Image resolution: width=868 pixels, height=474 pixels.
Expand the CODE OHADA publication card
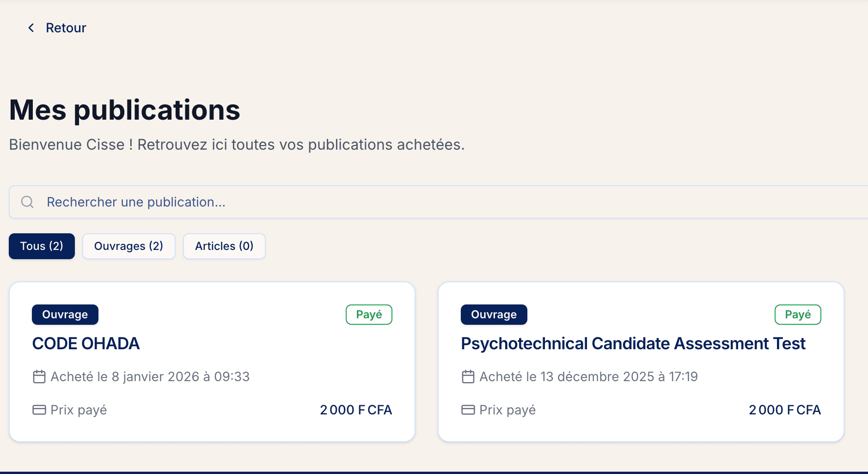tap(212, 361)
